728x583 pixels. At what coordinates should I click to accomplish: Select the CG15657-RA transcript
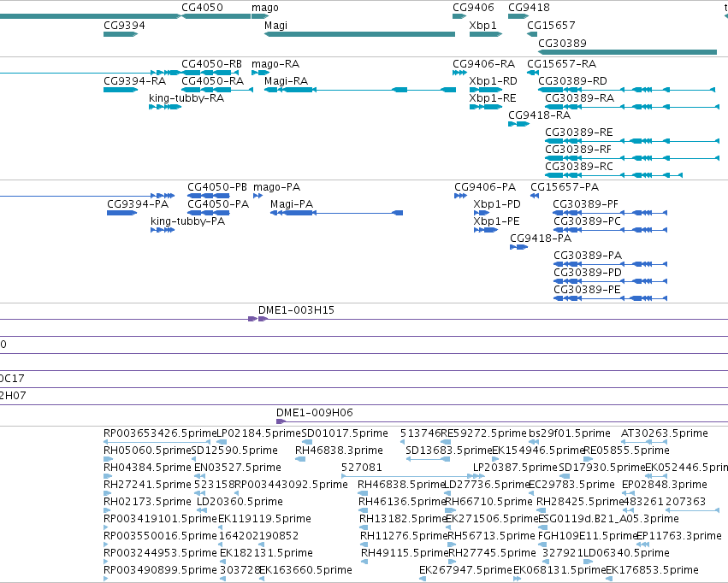pos(533,73)
